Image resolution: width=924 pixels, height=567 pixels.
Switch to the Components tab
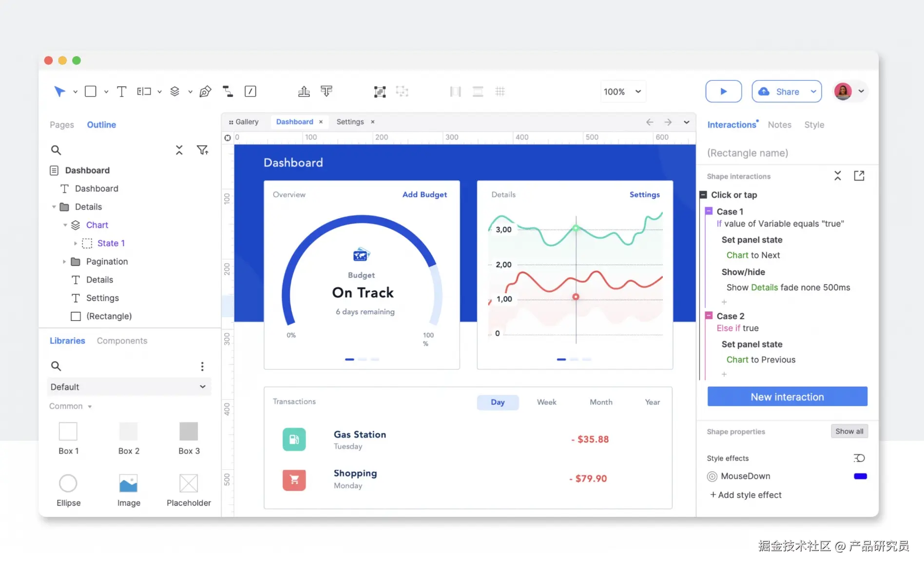[122, 340]
